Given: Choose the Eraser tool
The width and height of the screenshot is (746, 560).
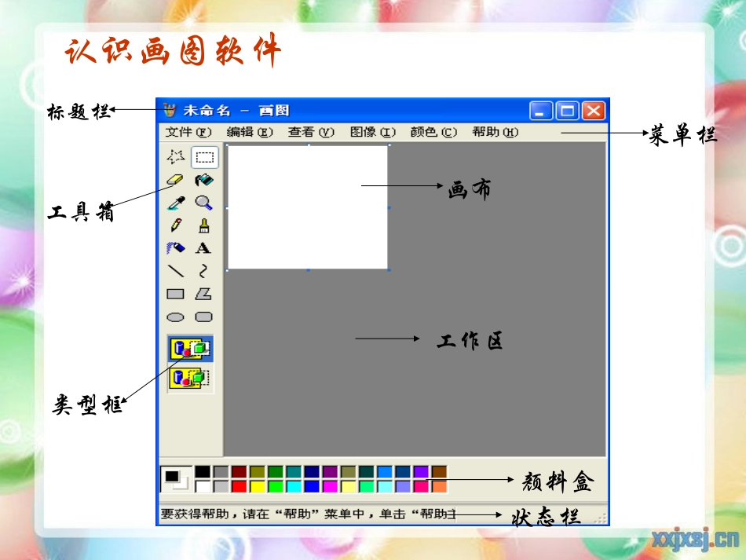Looking at the screenshot, I should click(176, 180).
